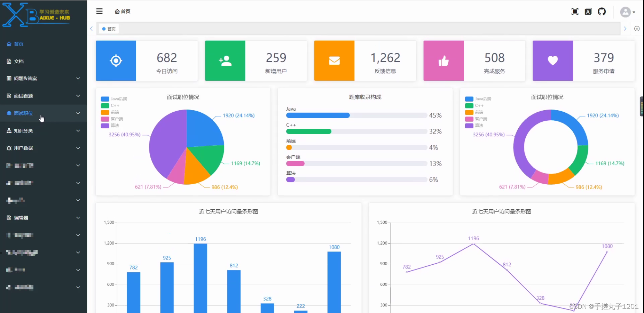Click the table icon beside 问题&答案
This screenshot has height=313, width=644.
9,79
